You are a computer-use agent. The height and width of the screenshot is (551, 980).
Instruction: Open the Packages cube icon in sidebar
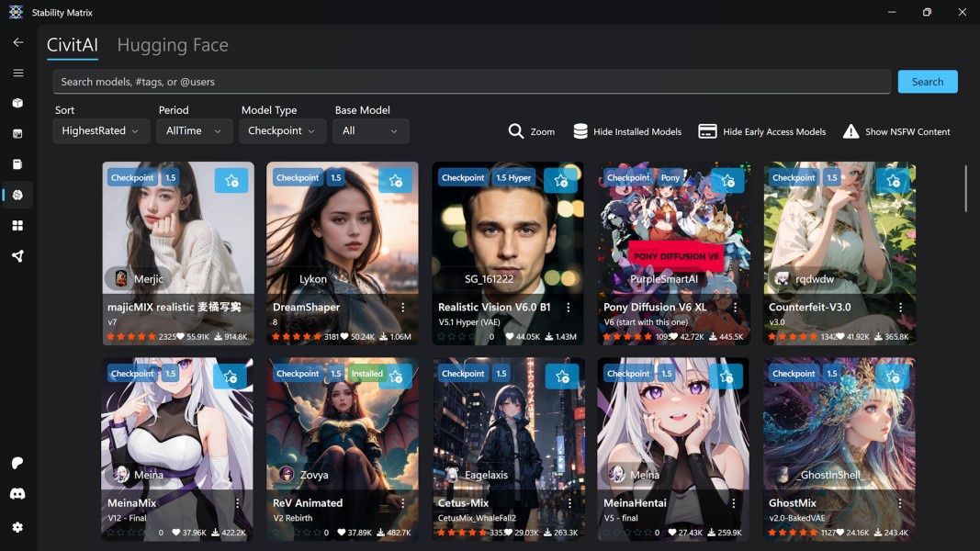tap(18, 103)
